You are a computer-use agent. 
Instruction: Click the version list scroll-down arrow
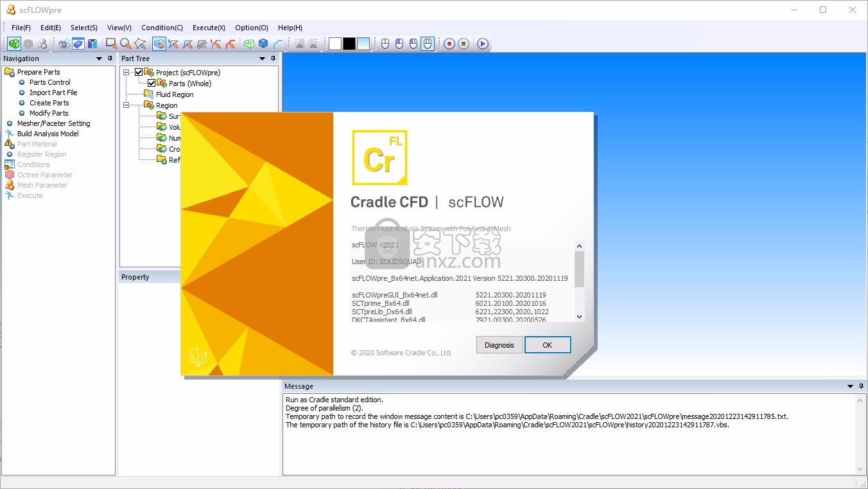pyautogui.click(x=580, y=316)
